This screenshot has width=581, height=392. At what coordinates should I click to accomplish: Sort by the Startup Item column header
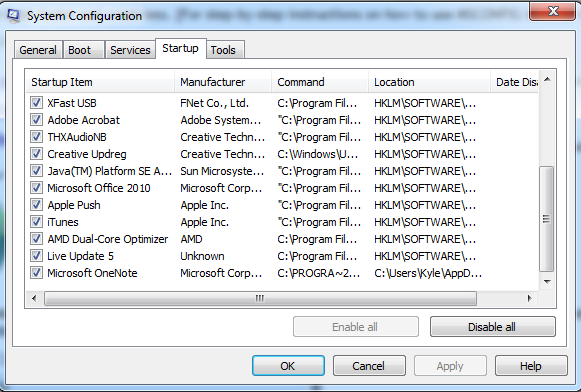(x=100, y=82)
